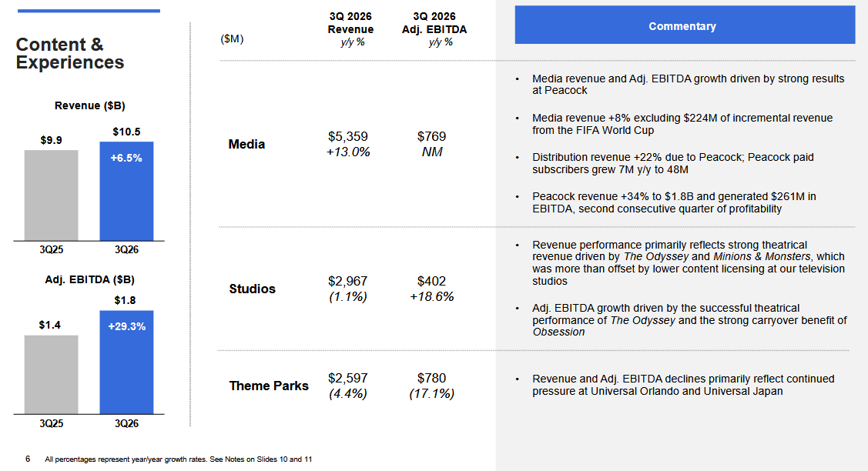The image size is (868, 471).
Task: Click the ($M) unit label
Action: click(x=232, y=38)
